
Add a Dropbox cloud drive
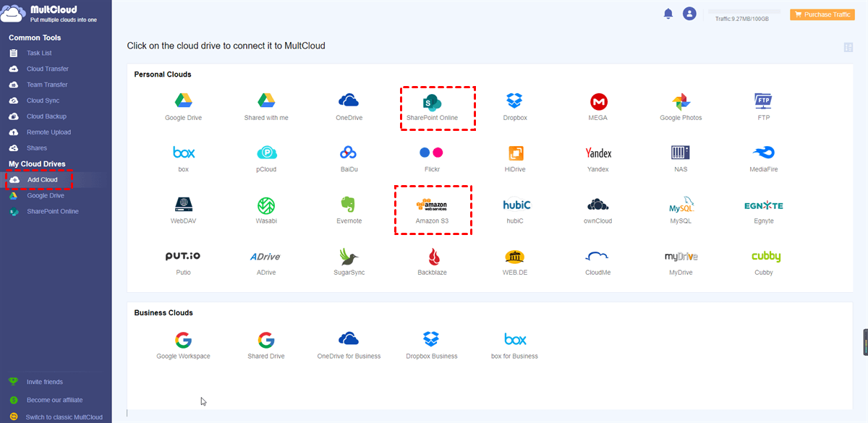click(515, 106)
